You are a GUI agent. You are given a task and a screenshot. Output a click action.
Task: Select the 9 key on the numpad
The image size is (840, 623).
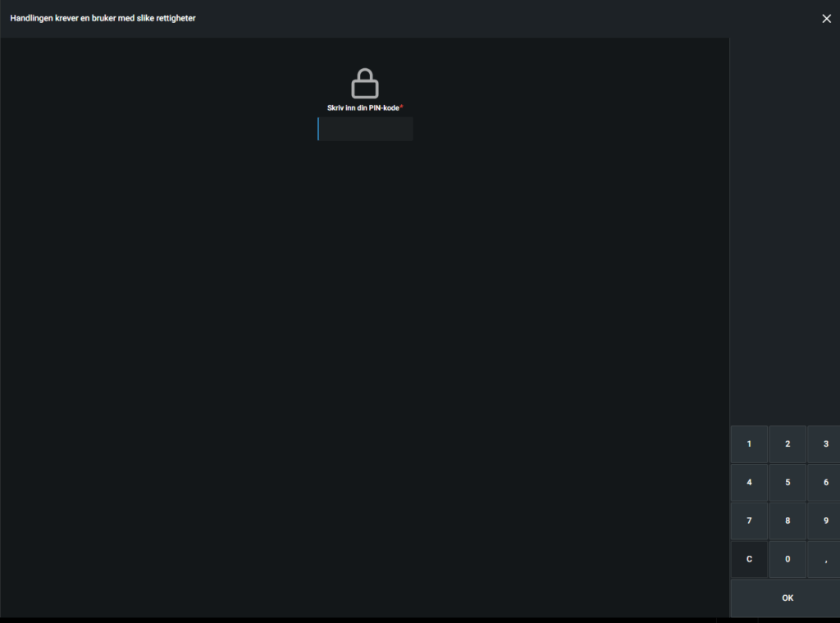tap(824, 521)
